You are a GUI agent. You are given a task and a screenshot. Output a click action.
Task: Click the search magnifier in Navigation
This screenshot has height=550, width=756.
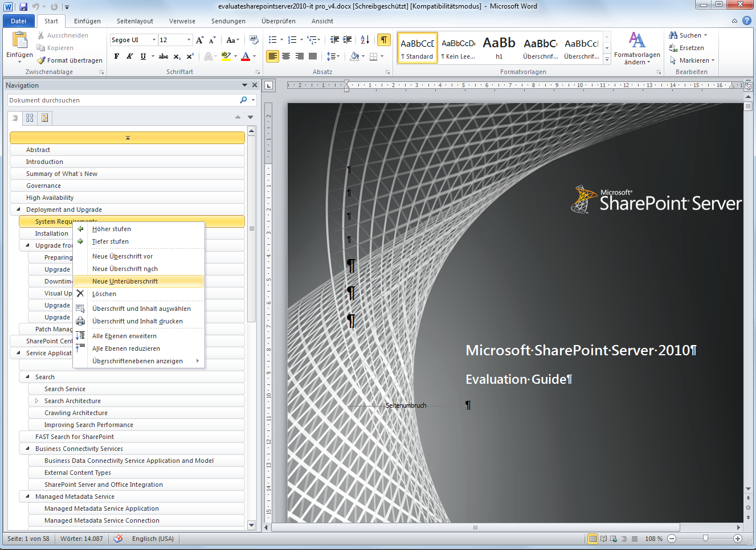(x=243, y=100)
